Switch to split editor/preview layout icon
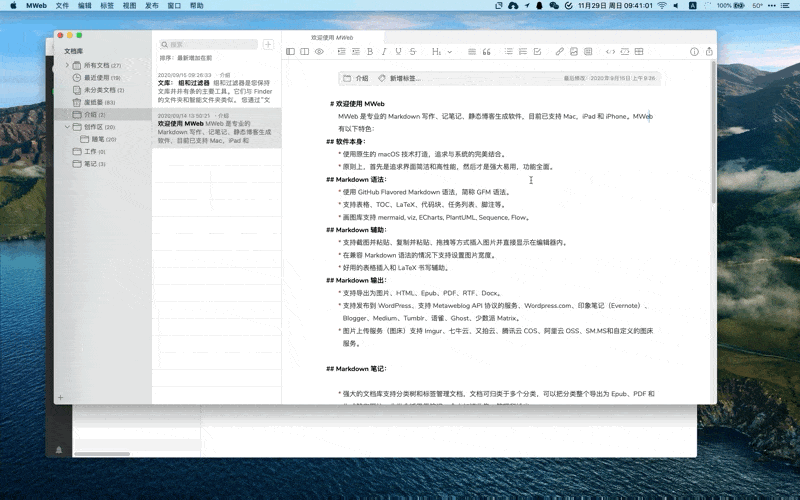 pyautogui.click(x=305, y=52)
